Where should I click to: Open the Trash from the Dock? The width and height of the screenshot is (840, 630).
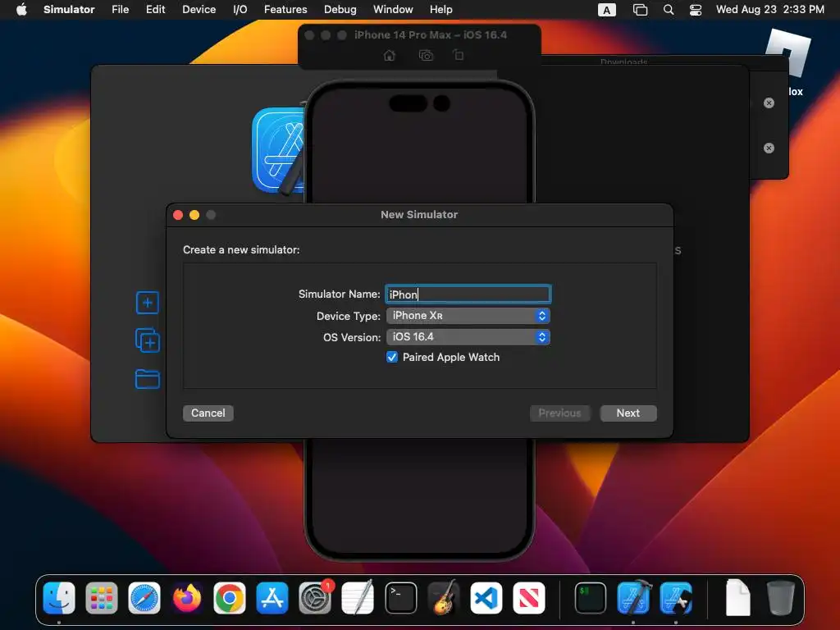781,598
